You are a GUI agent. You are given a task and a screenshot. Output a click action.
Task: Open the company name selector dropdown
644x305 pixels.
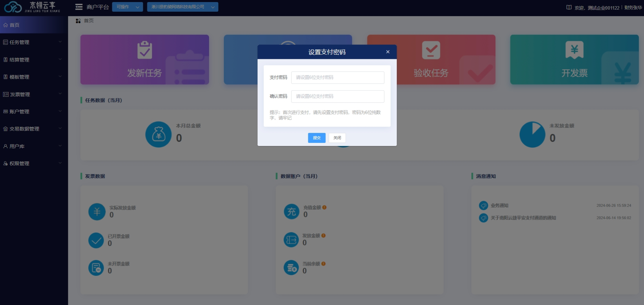[183, 7]
